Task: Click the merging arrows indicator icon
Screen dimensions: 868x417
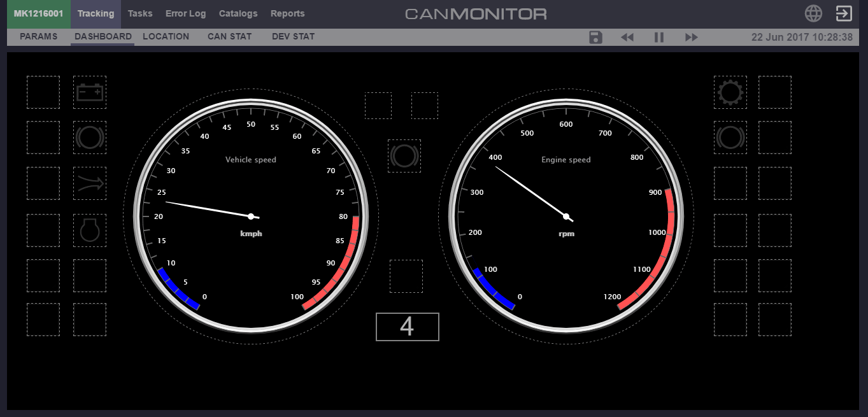Action: click(90, 183)
